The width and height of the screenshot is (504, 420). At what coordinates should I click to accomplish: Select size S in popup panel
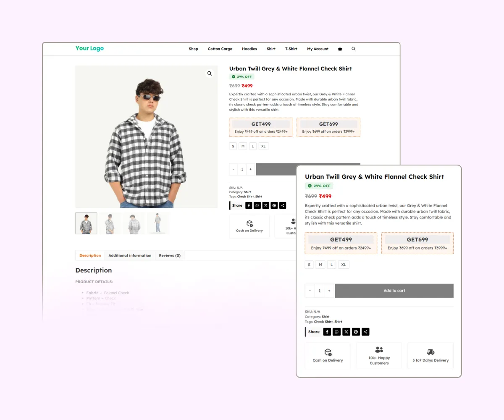coord(310,265)
